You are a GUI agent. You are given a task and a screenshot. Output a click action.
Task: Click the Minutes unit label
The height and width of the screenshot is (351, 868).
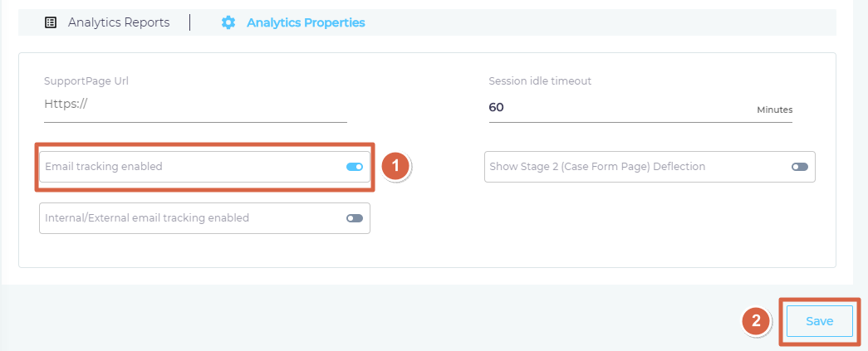(x=774, y=110)
